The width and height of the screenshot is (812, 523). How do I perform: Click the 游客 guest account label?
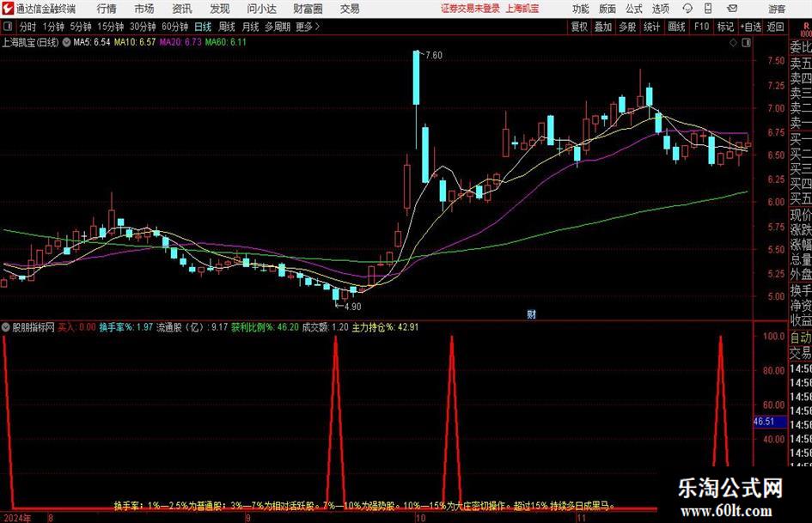[x=776, y=9]
